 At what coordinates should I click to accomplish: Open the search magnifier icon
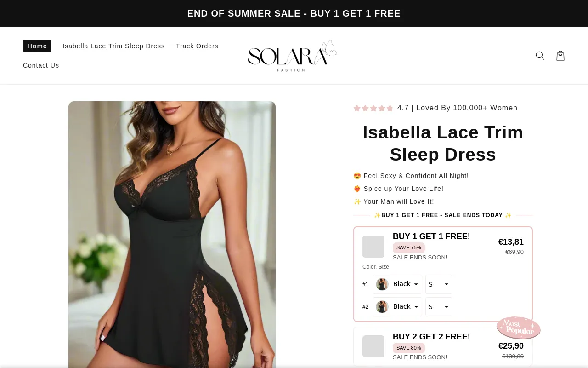pyautogui.click(x=540, y=56)
